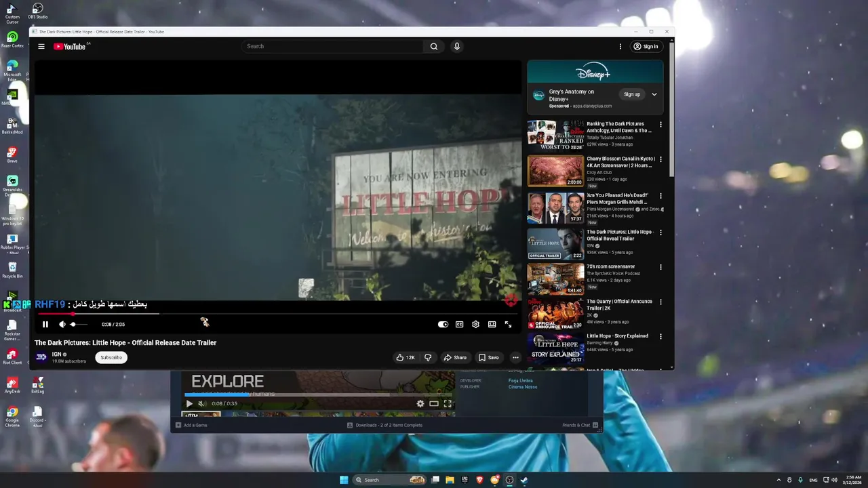868x488 pixels.
Task: Open Brave browser from the taskbar
Action: coord(480,480)
